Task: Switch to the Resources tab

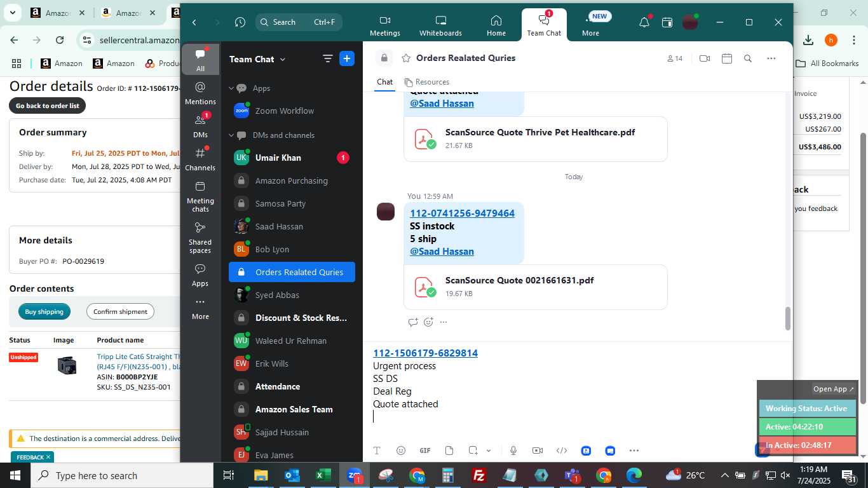Action: [x=426, y=82]
